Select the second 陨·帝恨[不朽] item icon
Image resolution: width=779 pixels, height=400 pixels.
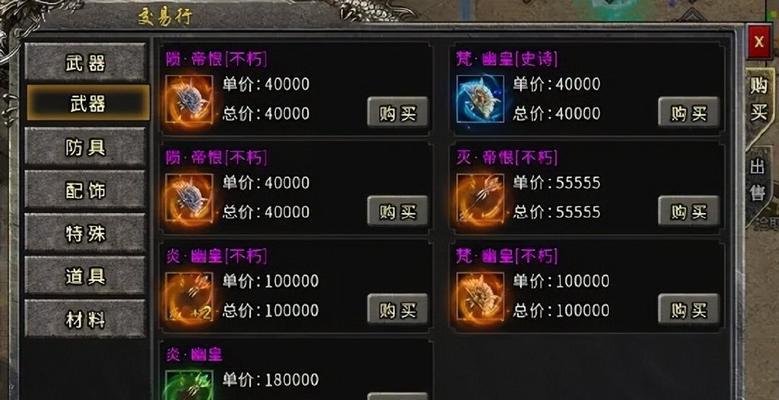189,198
